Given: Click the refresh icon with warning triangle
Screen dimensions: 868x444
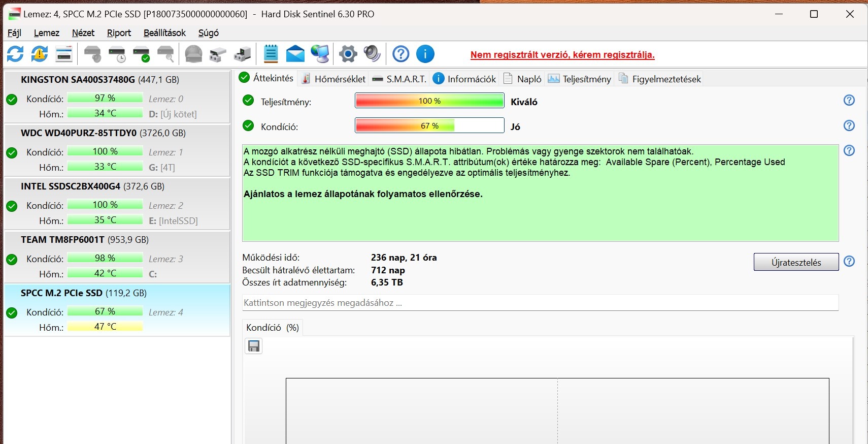Looking at the screenshot, I should tap(40, 54).
